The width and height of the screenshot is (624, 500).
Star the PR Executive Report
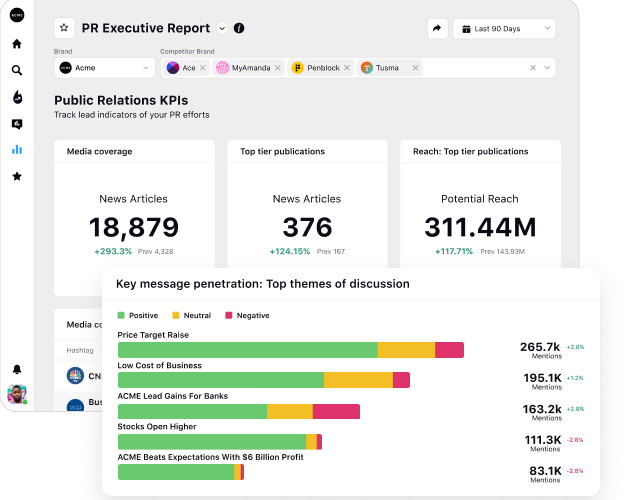click(x=64, y=28)
